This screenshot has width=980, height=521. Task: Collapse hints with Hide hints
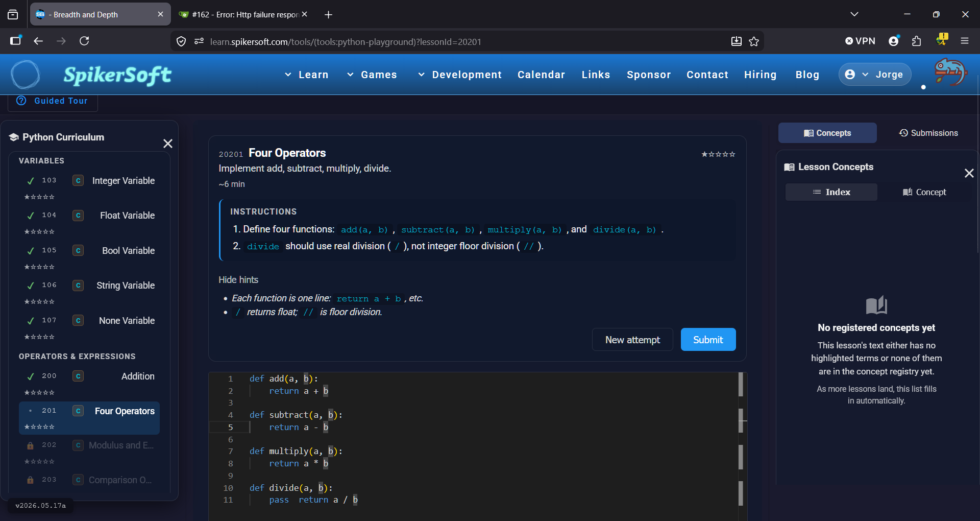(x=238, y=280)
